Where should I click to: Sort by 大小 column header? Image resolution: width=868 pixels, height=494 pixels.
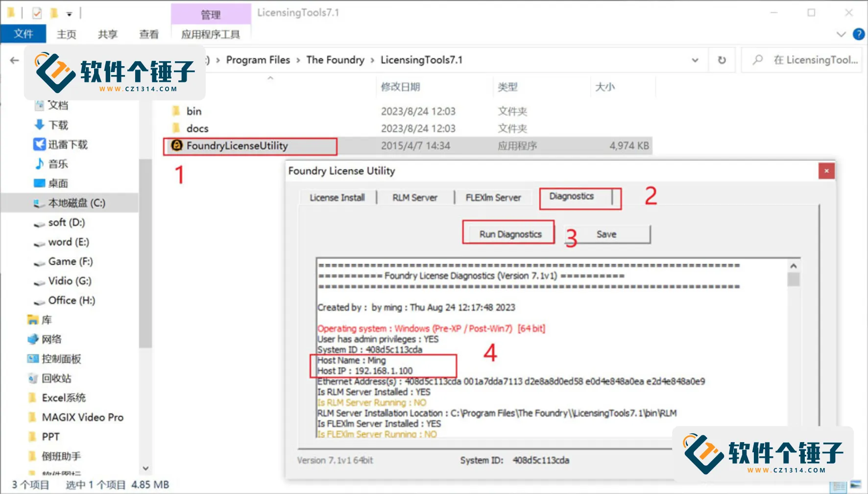point(604,87)
